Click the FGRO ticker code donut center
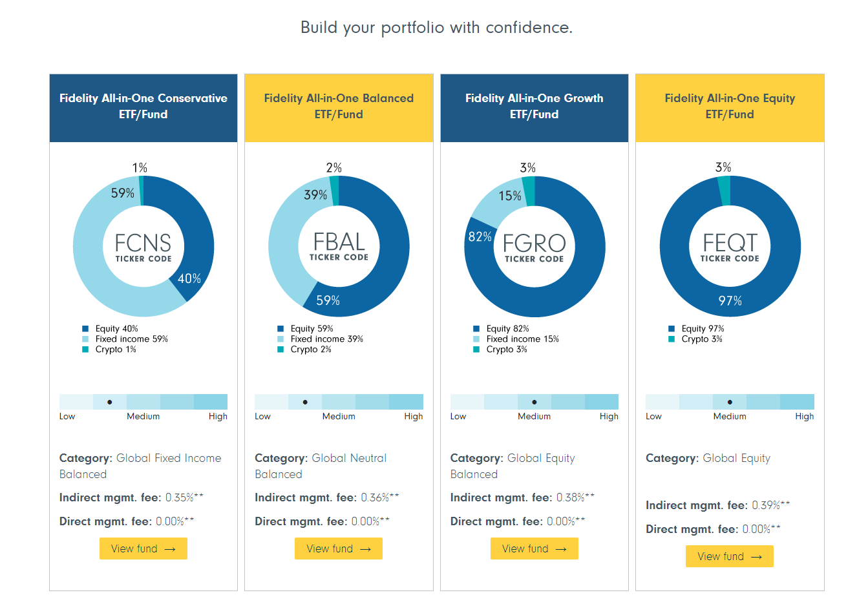The height and width of the screenshot is (606, 868). coord(535,247)
